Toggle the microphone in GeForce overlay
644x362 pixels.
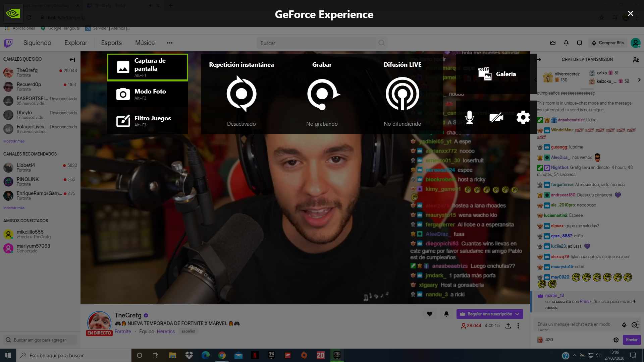pos(470,118)
